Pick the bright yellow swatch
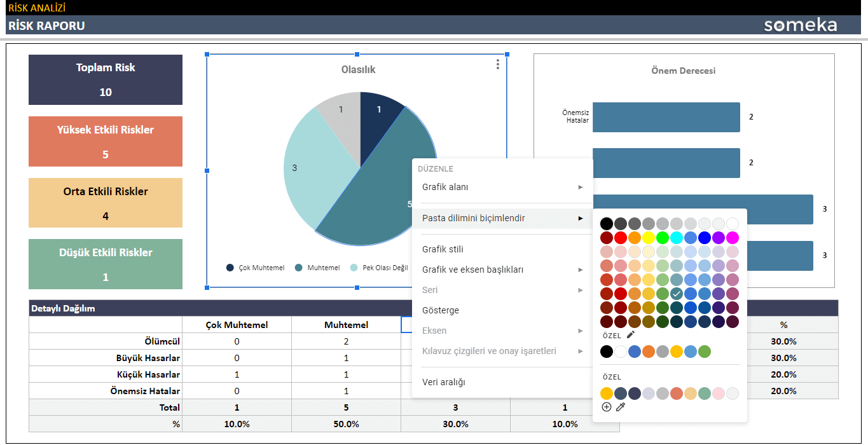Image resolution: width=868 pixels, height=445 pixels. pos(649,238)
